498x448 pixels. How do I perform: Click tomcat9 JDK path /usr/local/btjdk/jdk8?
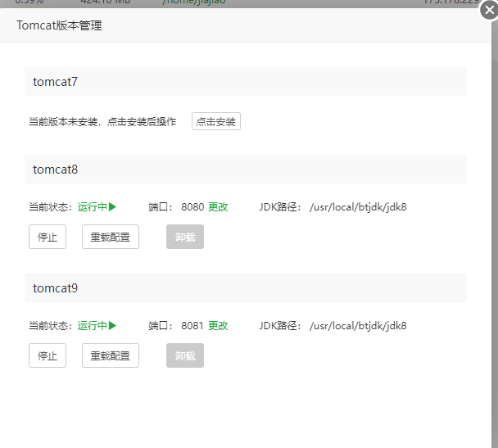pos(358,326)
